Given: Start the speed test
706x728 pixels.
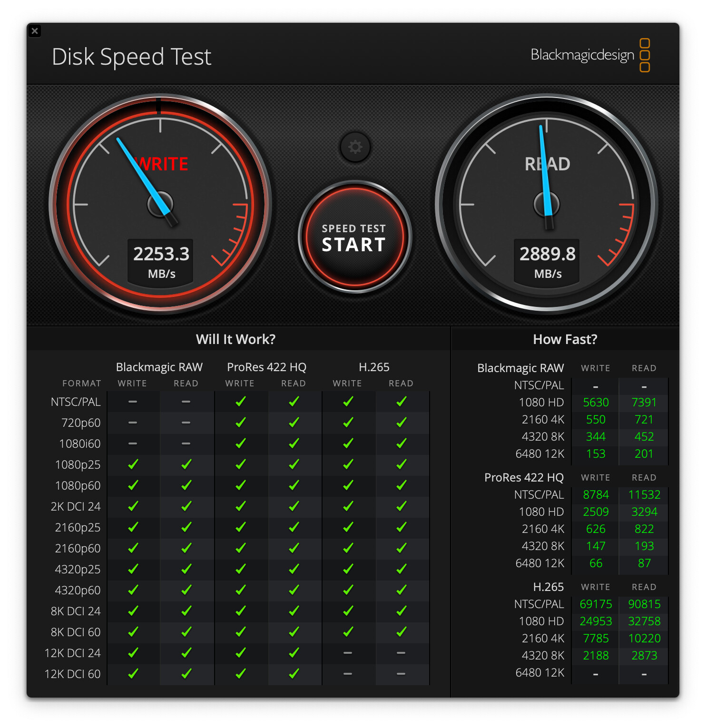Looking at the screenshot, I should 354,237.
